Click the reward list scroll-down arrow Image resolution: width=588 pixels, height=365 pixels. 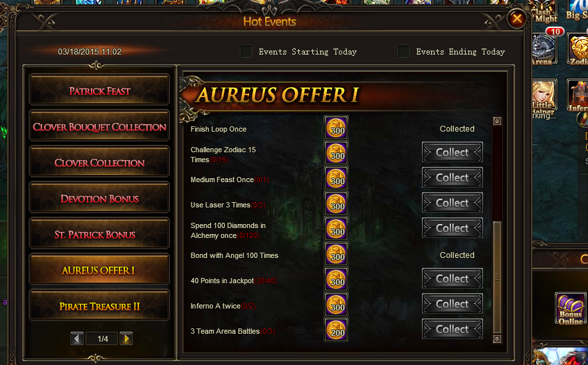pyautogui.click(x=497, y=339)
